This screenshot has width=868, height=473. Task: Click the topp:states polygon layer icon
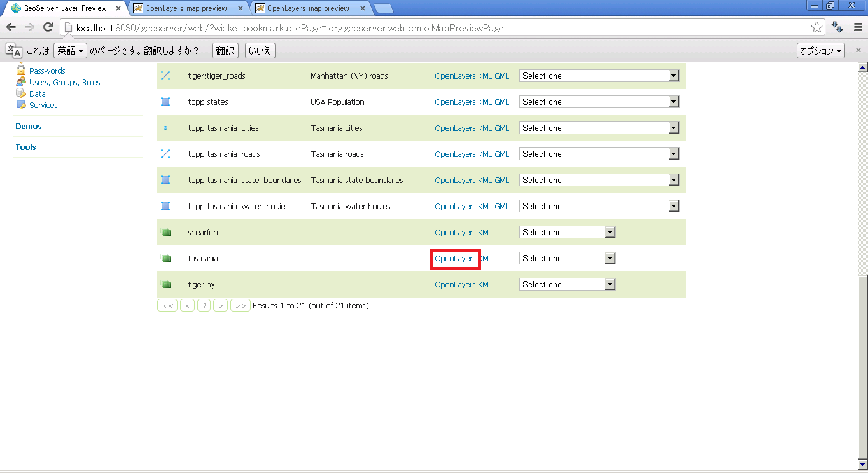pyautogui.click(x=165, y=102)
